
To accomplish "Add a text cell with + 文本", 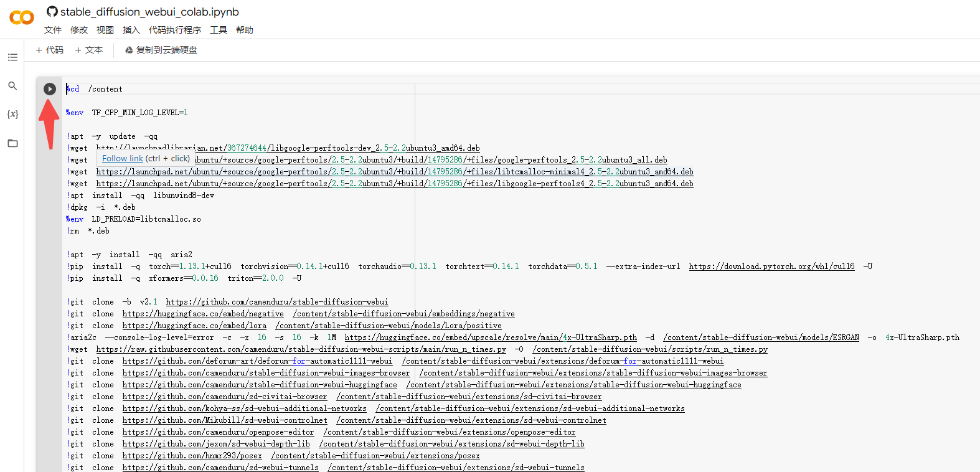I will (x=89, y=50).
